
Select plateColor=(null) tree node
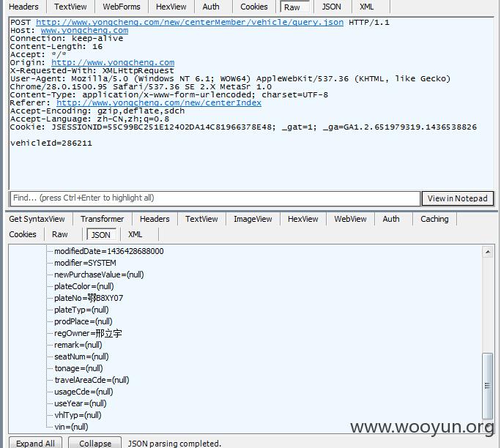pos(84,286)
